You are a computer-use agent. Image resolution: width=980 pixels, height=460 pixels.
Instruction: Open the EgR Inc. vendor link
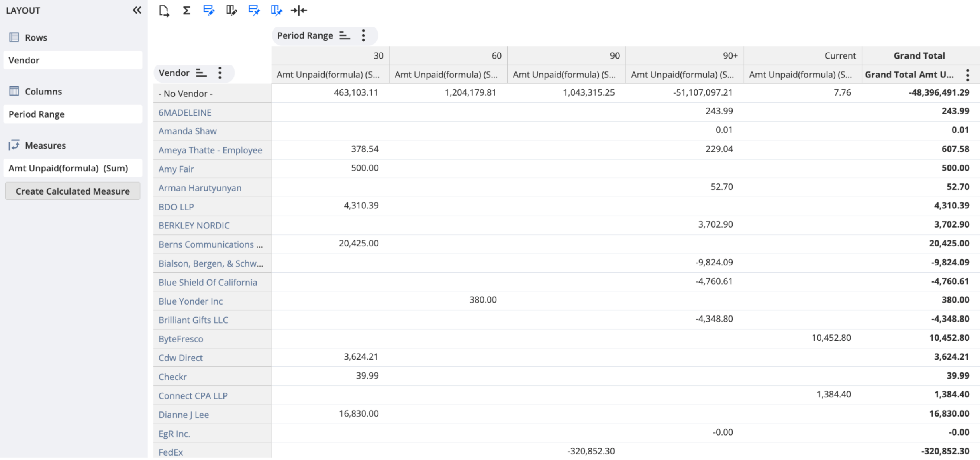click(x=174, y=434)
